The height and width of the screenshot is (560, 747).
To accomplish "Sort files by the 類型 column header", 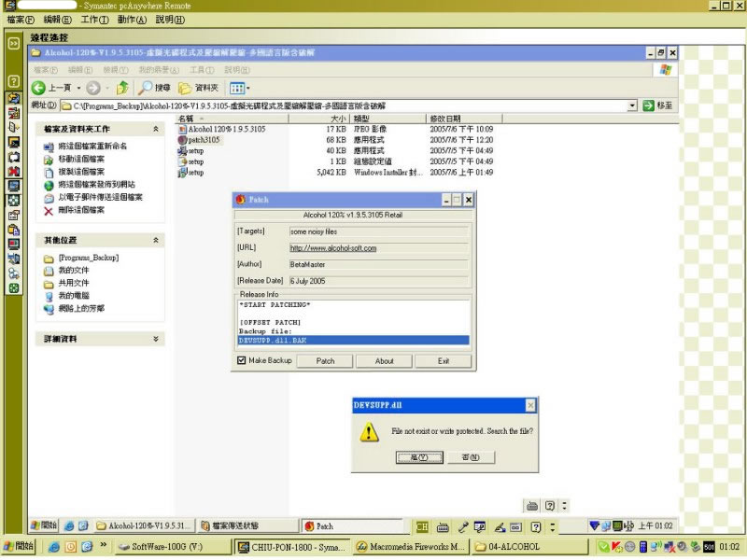I will 388,119.
